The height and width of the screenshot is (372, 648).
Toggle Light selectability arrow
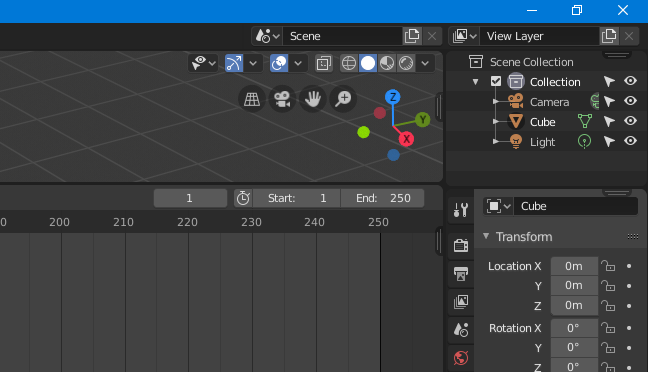(609, 141)
